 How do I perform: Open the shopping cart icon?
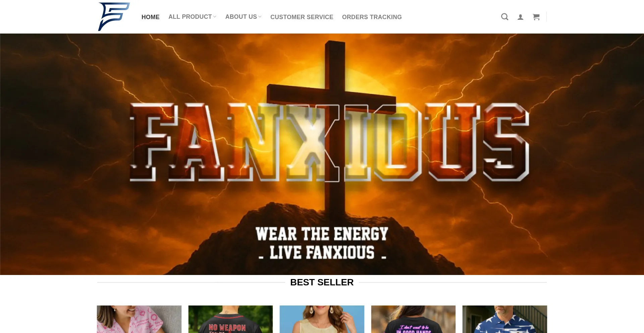pos(536,17)
